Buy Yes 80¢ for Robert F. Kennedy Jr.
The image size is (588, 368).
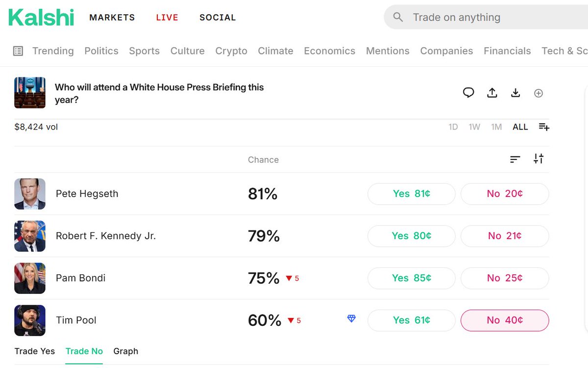tap(412, 236)
